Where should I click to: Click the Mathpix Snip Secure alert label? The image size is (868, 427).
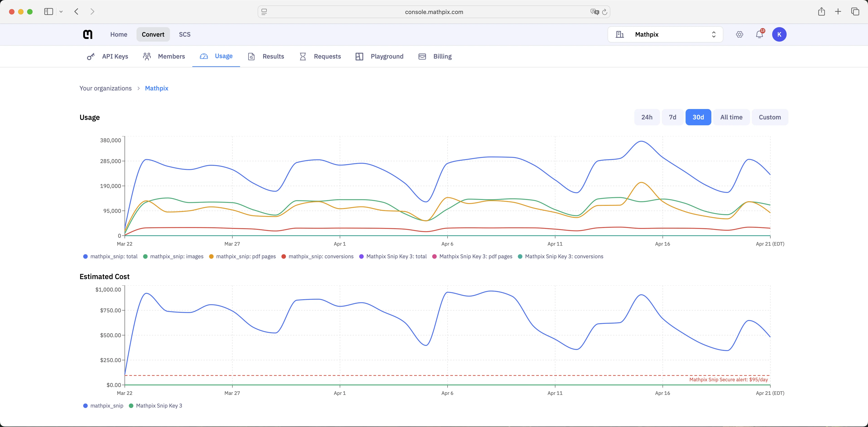tap(729, 380)
